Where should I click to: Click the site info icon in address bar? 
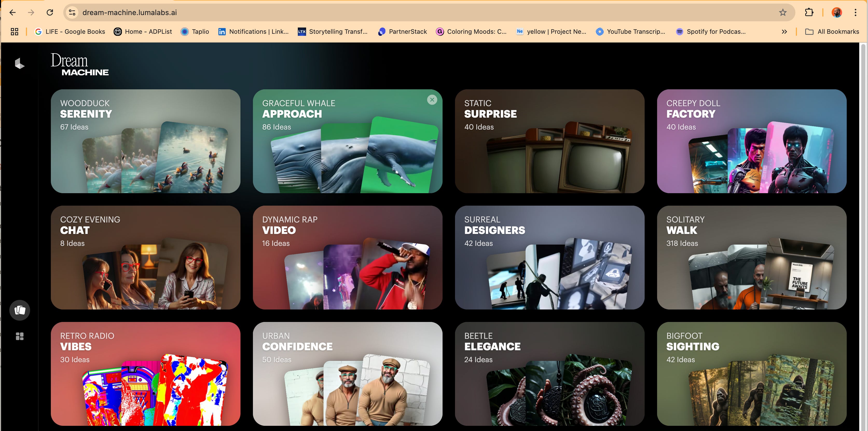click(x=72, y=12)
